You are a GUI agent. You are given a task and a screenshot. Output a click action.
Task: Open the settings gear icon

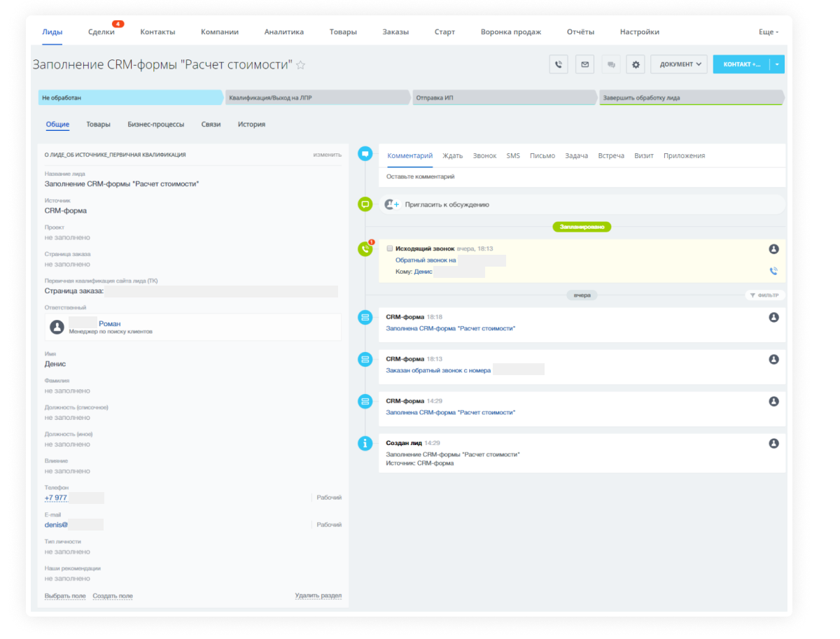pos(636,64)
